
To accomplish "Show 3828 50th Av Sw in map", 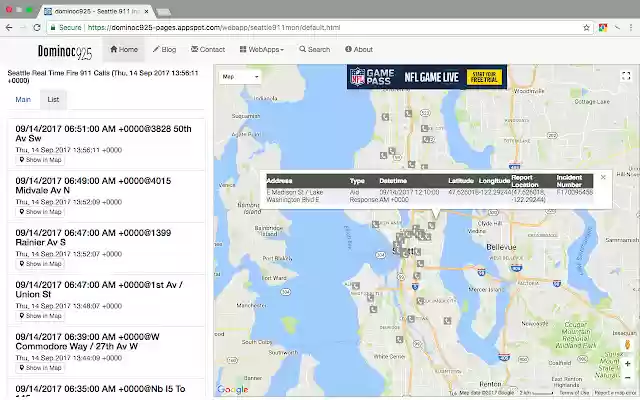I will (x=40, y=160).
